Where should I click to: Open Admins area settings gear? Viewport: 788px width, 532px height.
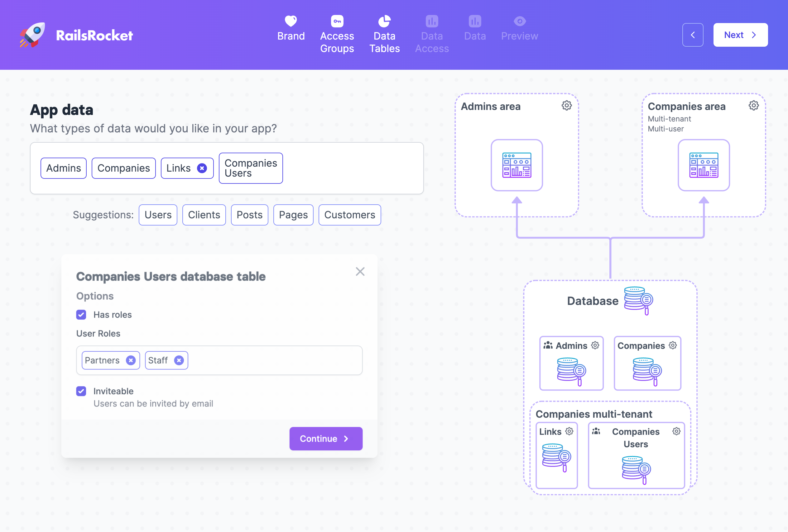(567, 105)
